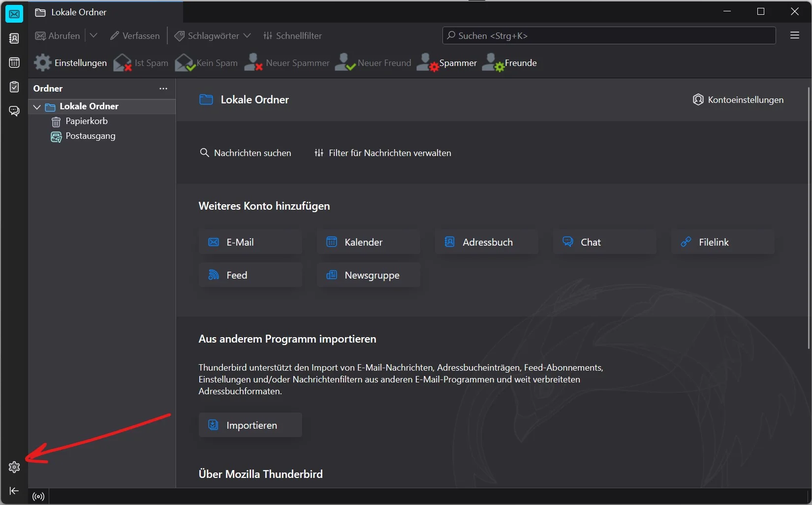This screenshot has height=505, width=812.
Task: Set up Filelink
Action: [x=723, y=242]
